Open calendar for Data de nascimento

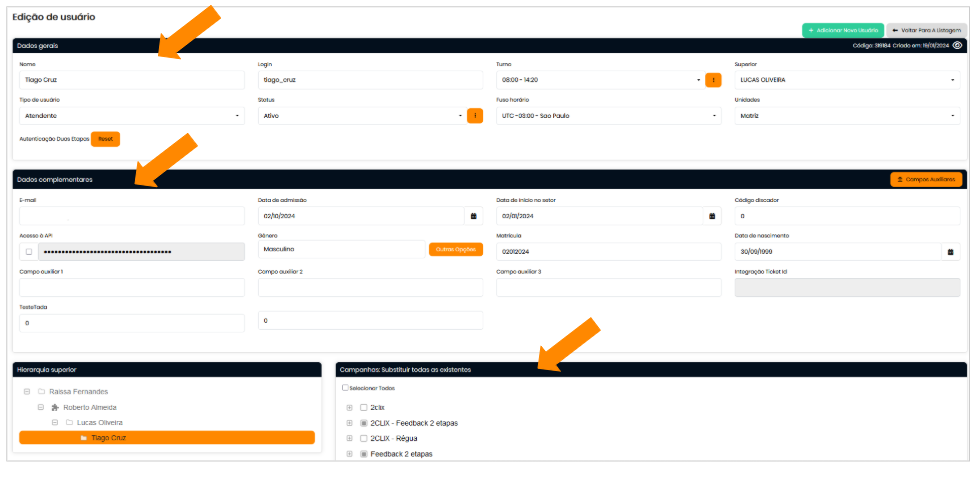coord(951,252)
